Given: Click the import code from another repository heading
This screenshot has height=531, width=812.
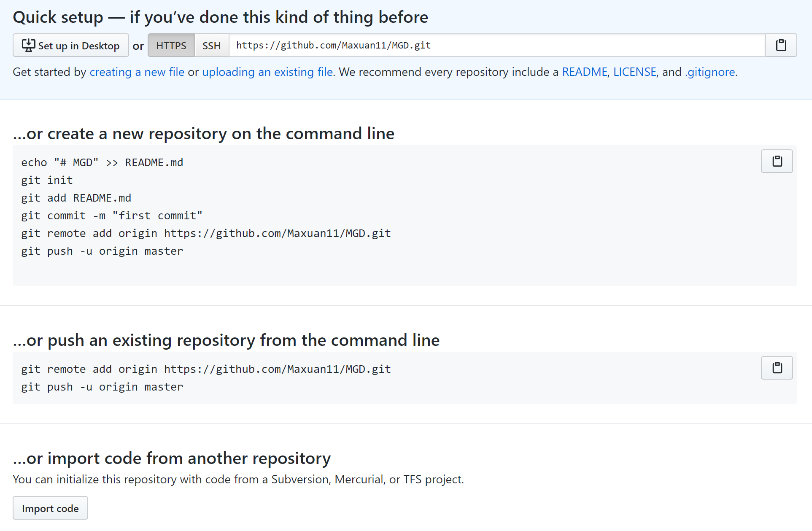Looking at the screenshot, I should click(x=172, y=458).
